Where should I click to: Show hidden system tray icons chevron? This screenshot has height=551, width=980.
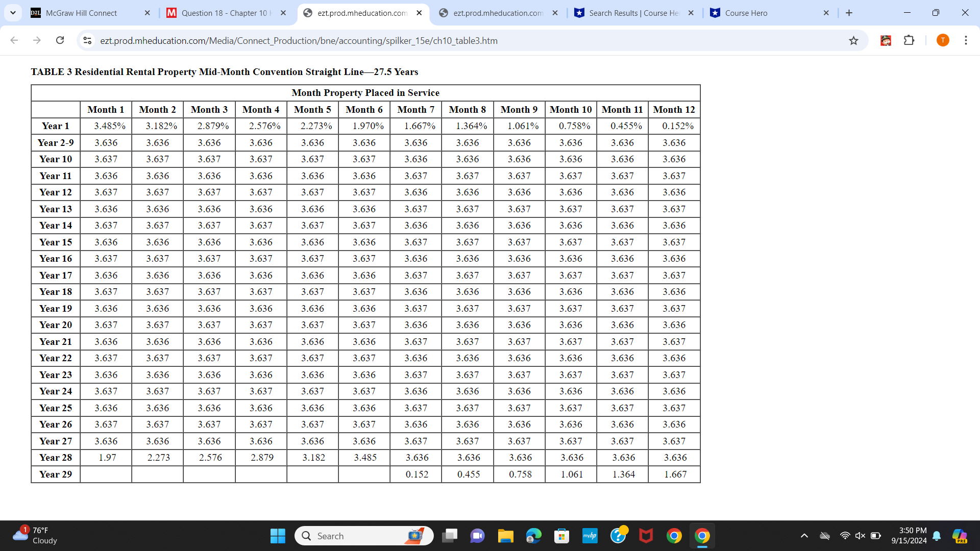click(804, 536)
